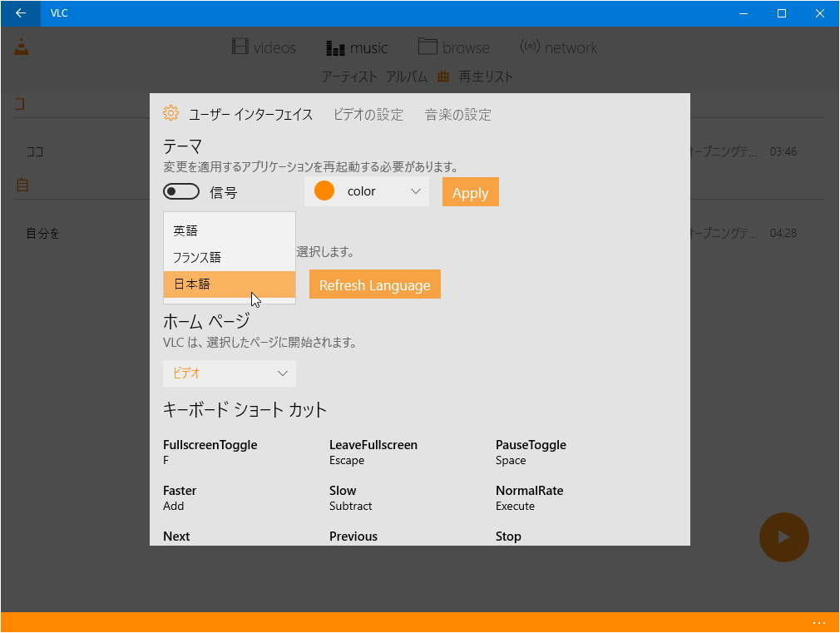Select 日本語 from the language list
This screenshot has width=840, height=633.
tap(192, 284)
